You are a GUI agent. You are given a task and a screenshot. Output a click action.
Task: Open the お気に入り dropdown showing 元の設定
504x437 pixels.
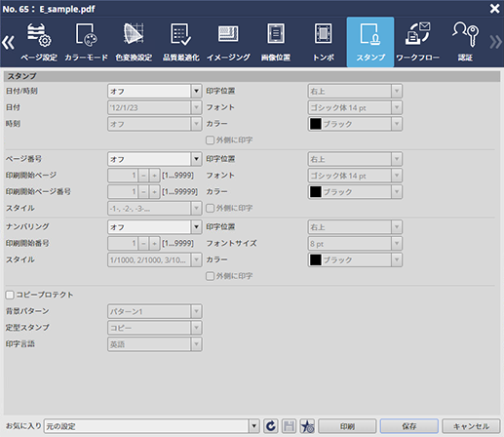click(x=152, y=426)
